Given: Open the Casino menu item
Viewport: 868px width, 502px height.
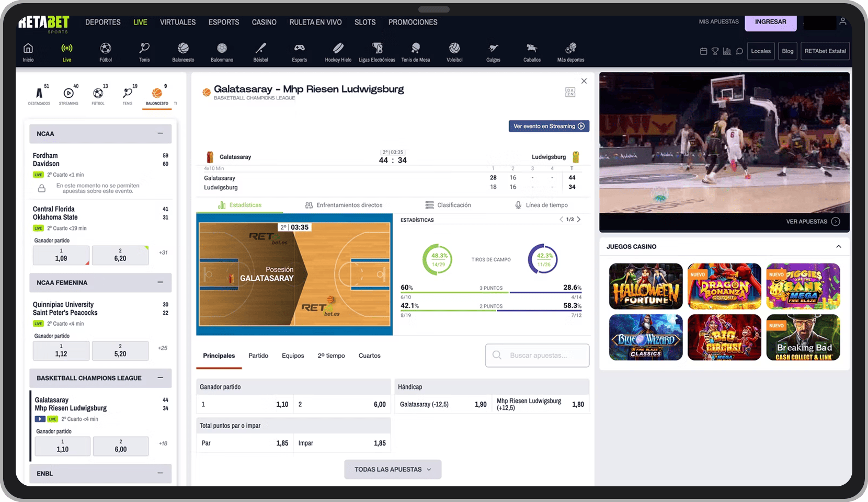Looking at the screenshot, I should coord(264,22).
